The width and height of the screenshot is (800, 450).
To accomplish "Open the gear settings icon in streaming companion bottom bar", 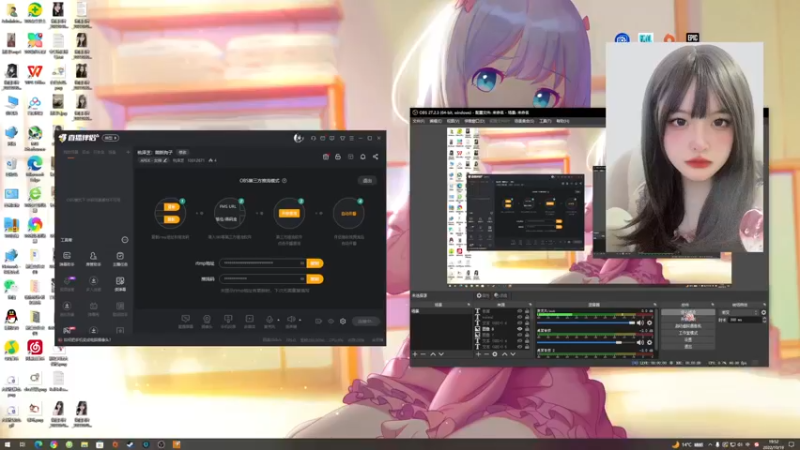I will [x=343, y=321].
